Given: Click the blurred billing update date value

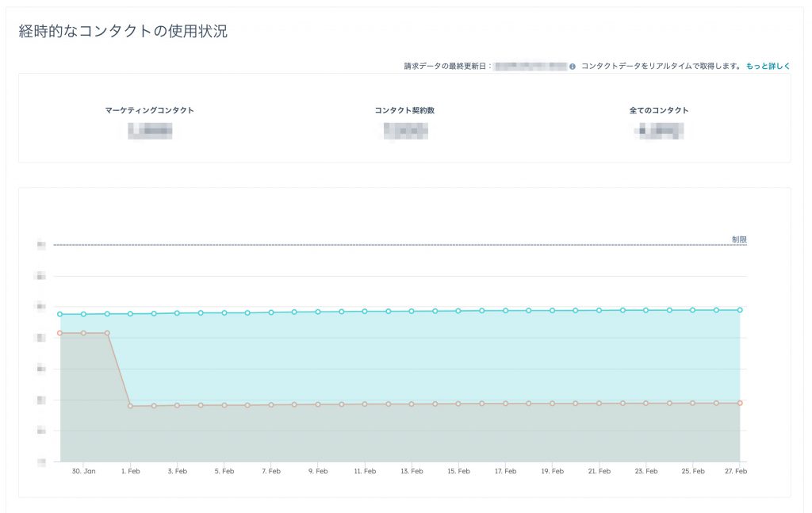Looking at the screenshot, I should point(530,67).
